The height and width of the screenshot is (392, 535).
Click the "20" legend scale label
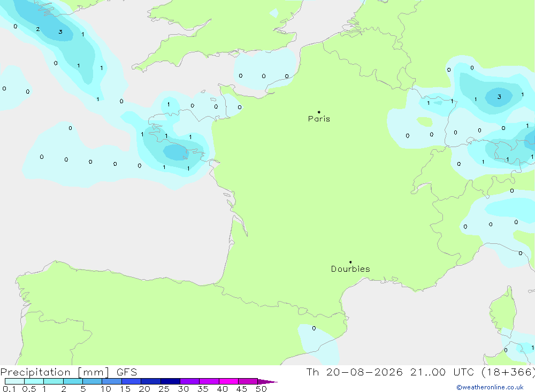pos(144,389)
